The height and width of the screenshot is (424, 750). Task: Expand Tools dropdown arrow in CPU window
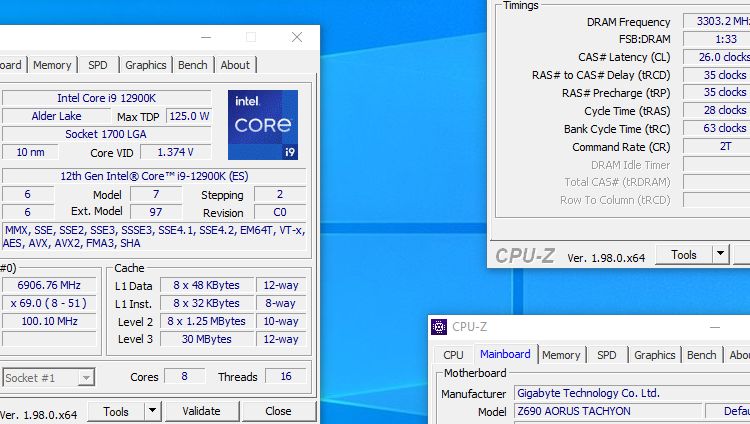pyautogui.click(x=152, y=411)
